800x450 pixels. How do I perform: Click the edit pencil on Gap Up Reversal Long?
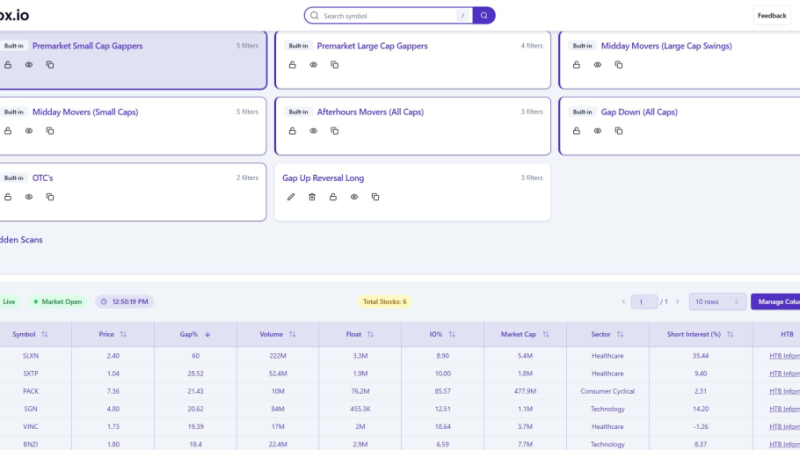pyautogui.click(x=291, y=197)
